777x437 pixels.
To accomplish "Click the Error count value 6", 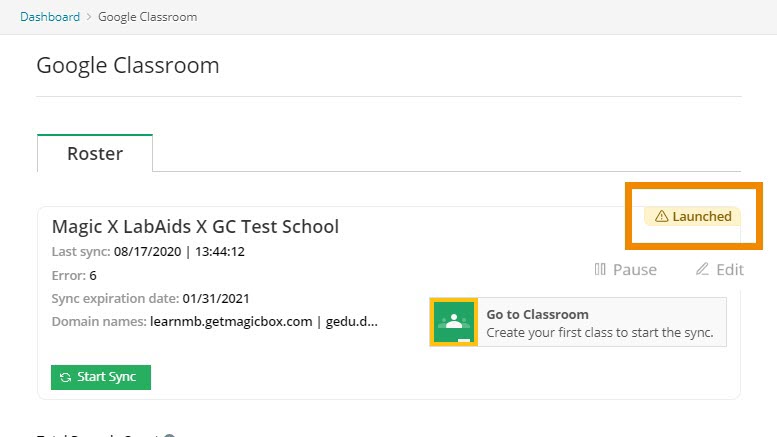I will click(x=93, y=275).
